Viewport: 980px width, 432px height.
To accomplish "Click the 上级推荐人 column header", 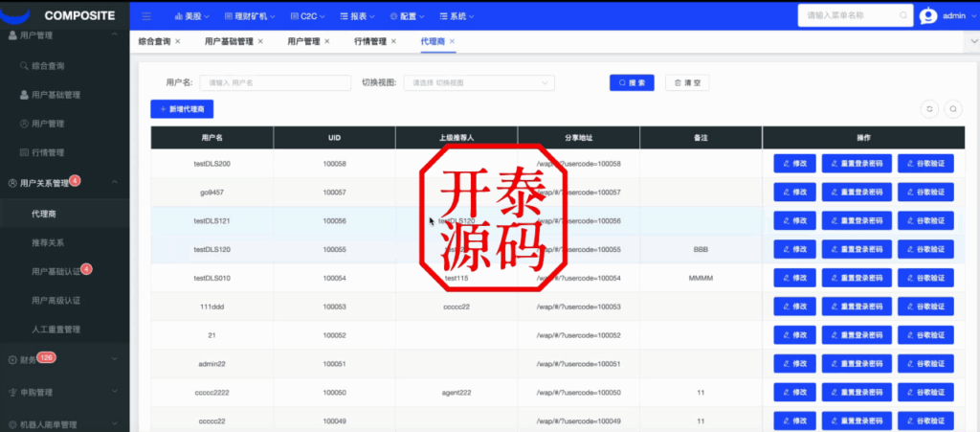I will tap(457, 138).
